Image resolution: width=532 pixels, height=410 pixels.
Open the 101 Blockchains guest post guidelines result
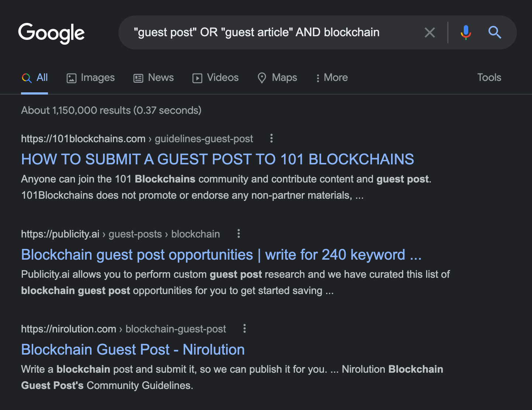218,159
